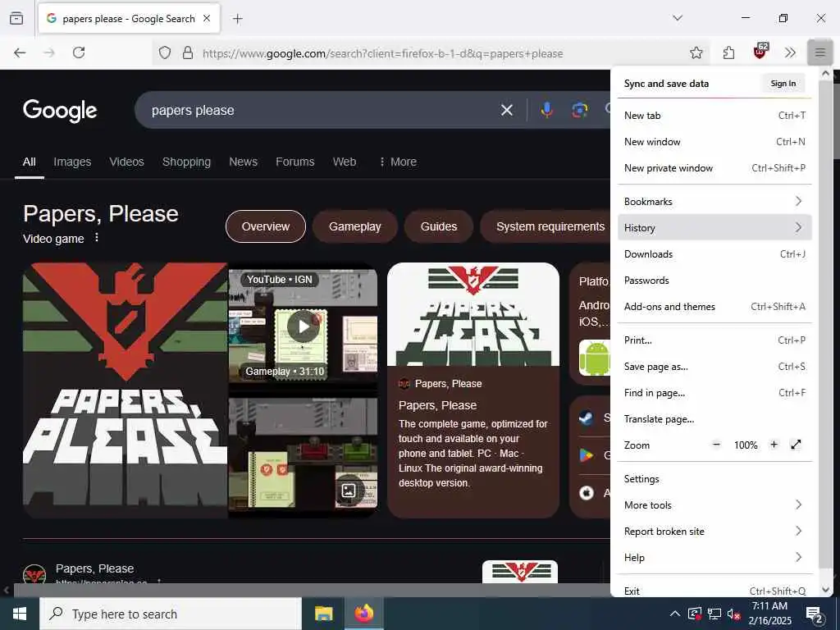Image resolution: width=840 pixels, height=630 pixels.
Task: Choose Translate page option
Action: coord(714,419)
